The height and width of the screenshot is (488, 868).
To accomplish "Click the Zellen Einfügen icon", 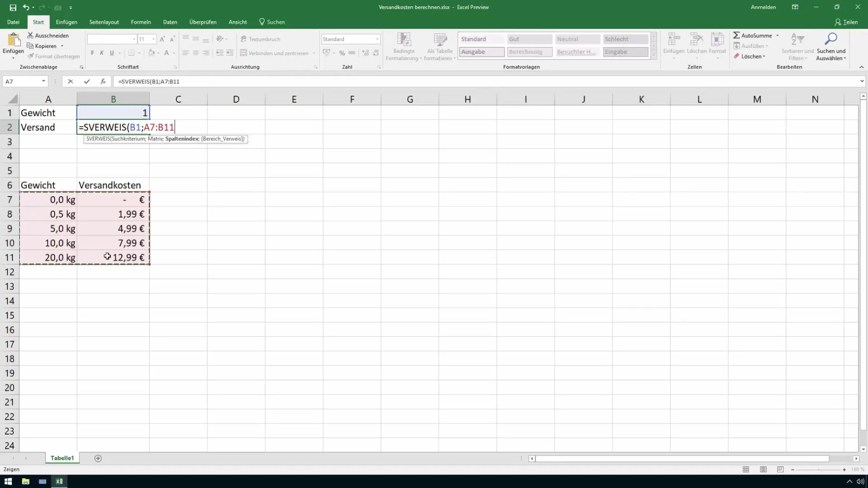I will click(674, 40).
